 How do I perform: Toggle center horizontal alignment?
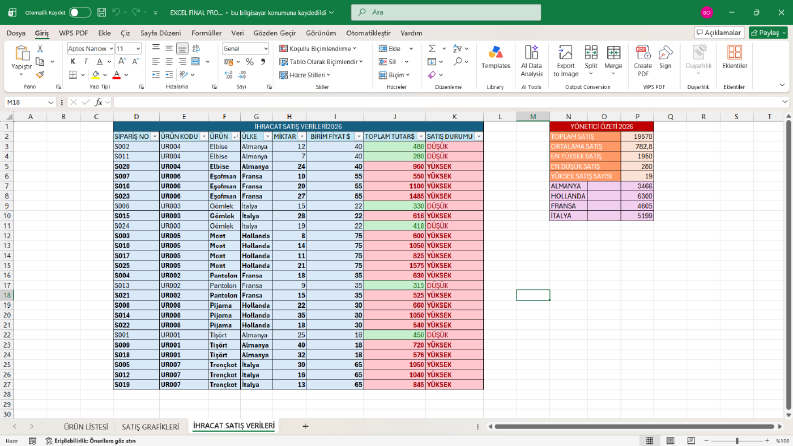tap(169, 62)
